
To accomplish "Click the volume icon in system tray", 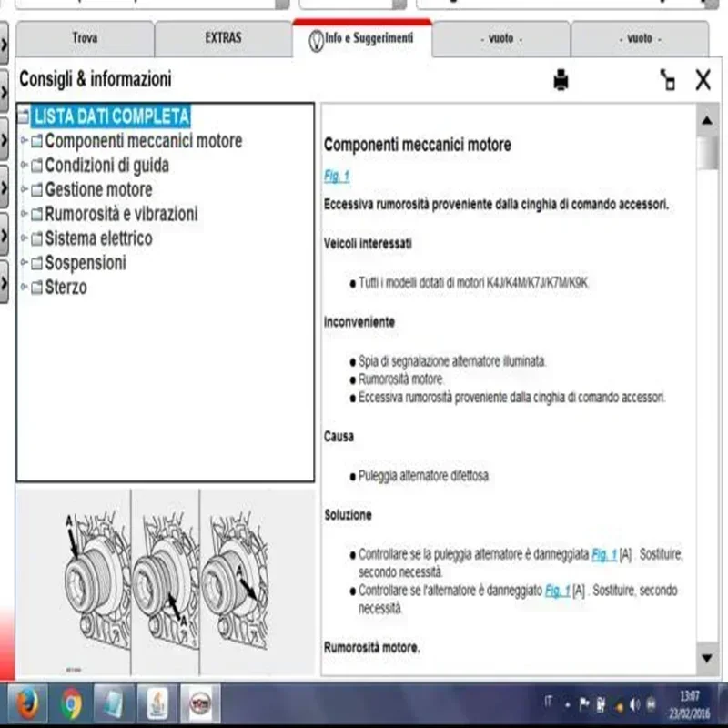I will coord(634,703).
